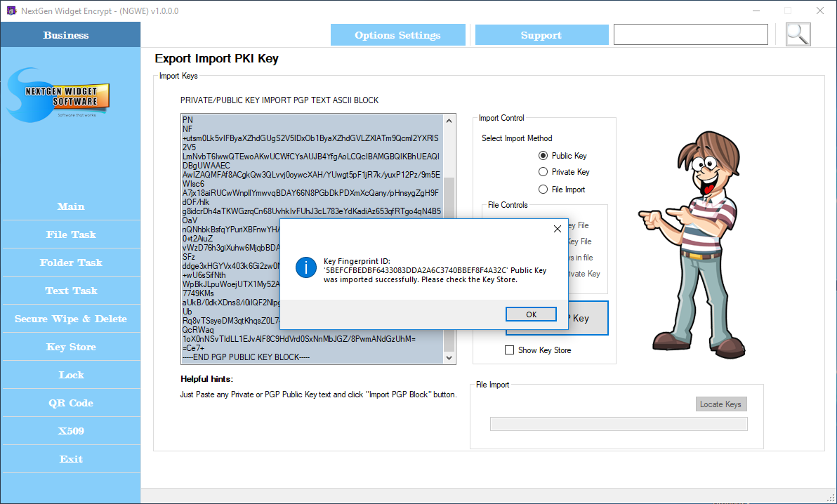837x504 pixels.
Task: Open Options Settings
Action: click(397, 35)
